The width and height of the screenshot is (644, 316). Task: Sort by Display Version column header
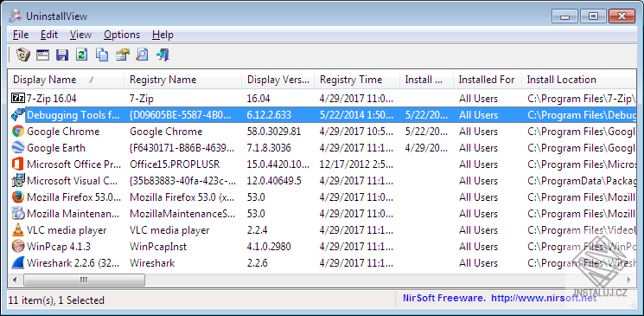[x=278, y=80]
